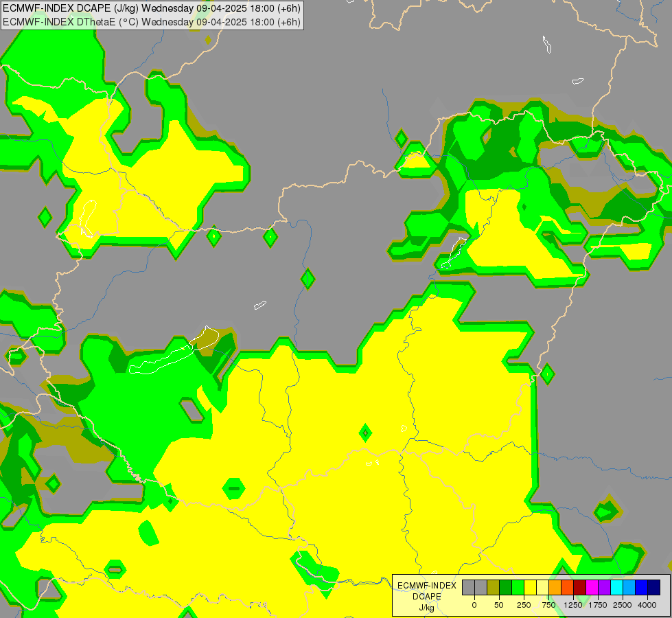672x618 pixels.
Task: Select the bright green legend swatch
Action: click(518, 587)
